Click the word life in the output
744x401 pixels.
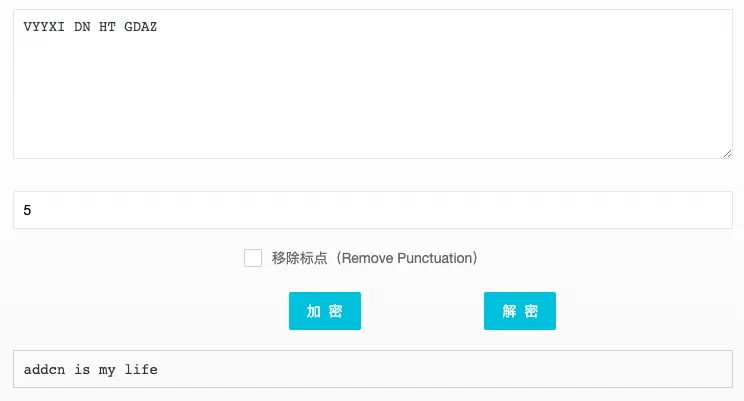coord(141,370)
